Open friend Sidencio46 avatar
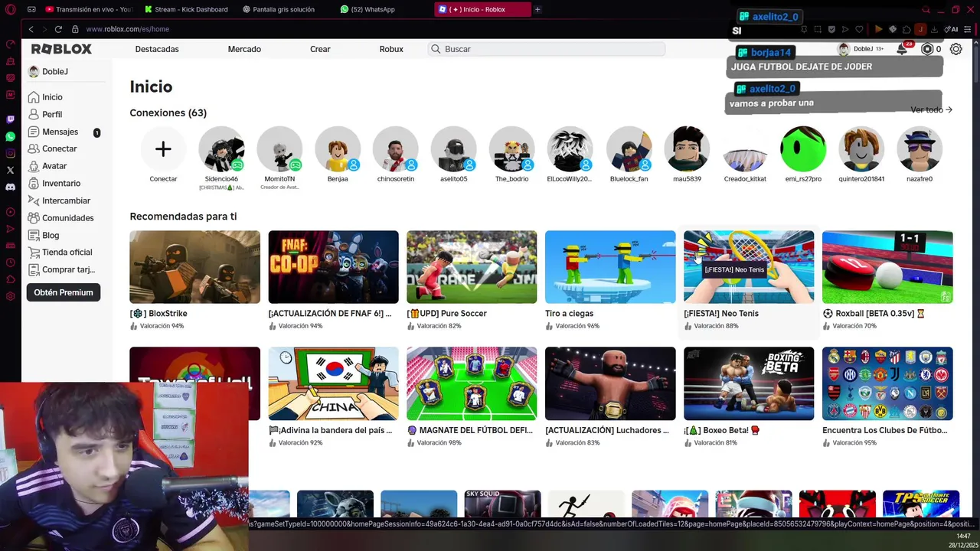This screenshot has width=980, height=551. [221, 149]
